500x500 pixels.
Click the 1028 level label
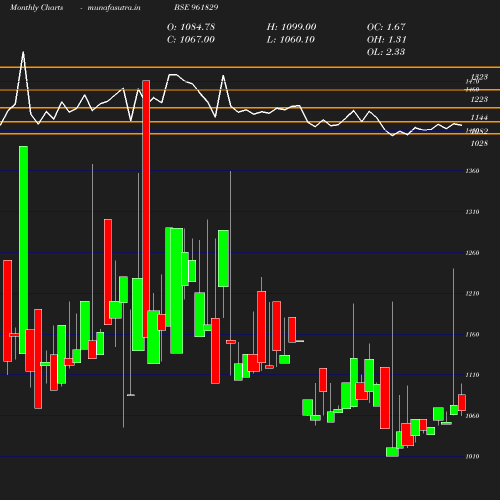[479, 143]
